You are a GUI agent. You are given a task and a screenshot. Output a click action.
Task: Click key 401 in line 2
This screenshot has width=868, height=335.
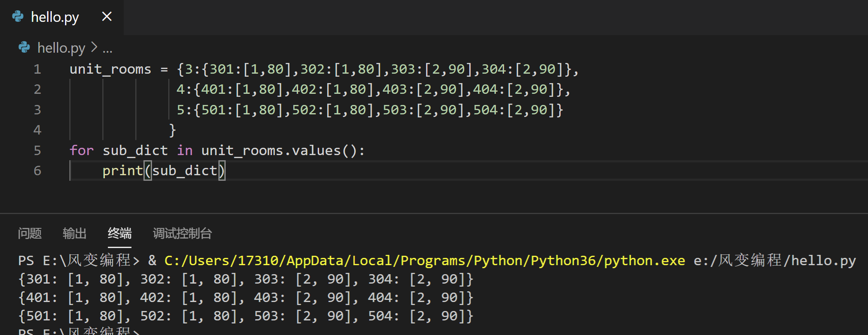pyautogui.click(x=213, y=89)
